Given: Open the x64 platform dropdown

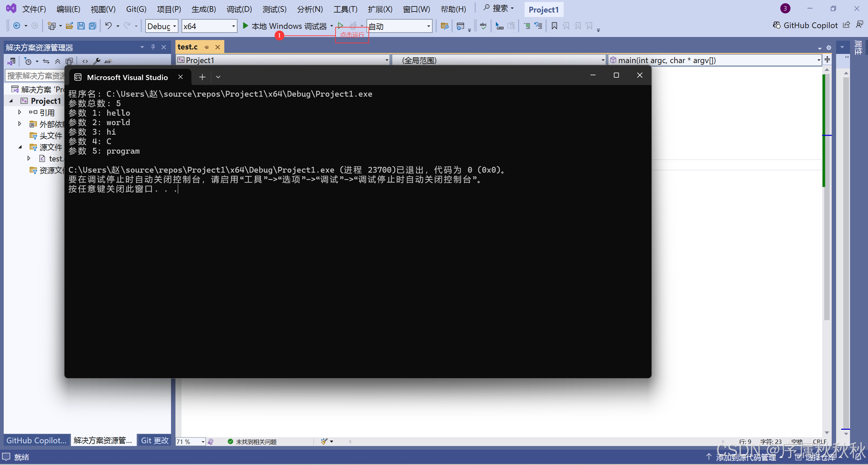Looking at the screenshot, I should pyautogui.click(x=209, y=26).
